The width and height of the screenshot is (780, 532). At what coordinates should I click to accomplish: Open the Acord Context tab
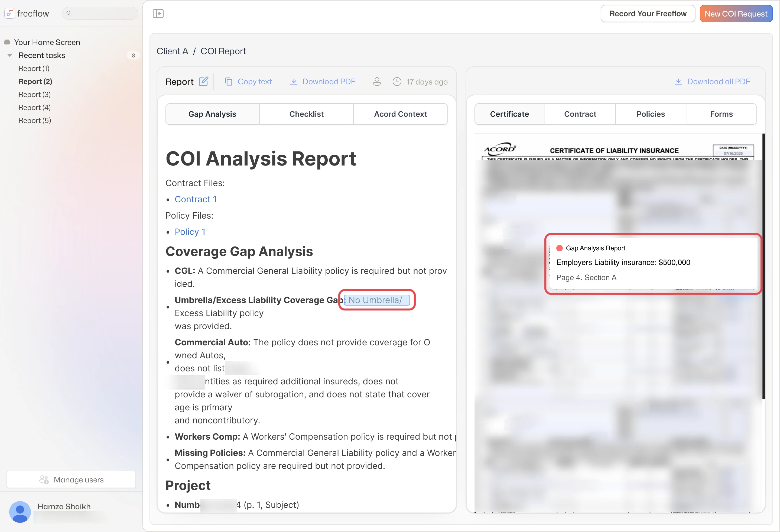pos(400,114)
